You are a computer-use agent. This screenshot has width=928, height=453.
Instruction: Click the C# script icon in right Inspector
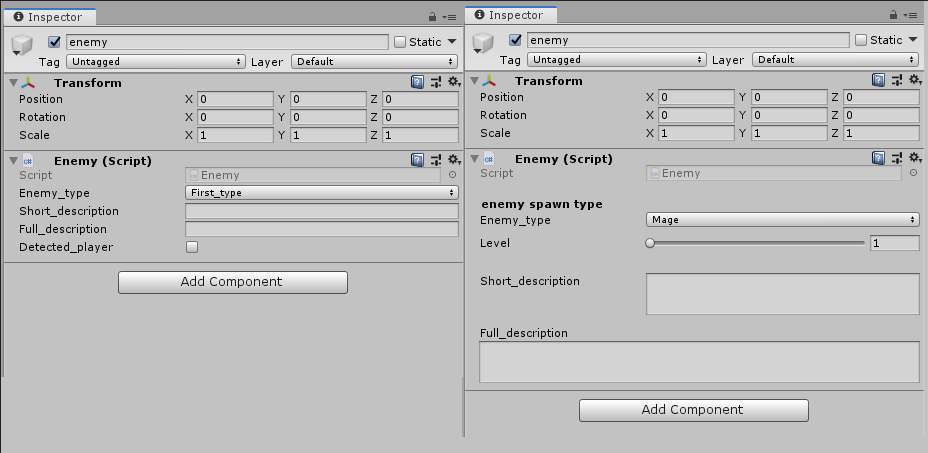click(x=489, y=159)
